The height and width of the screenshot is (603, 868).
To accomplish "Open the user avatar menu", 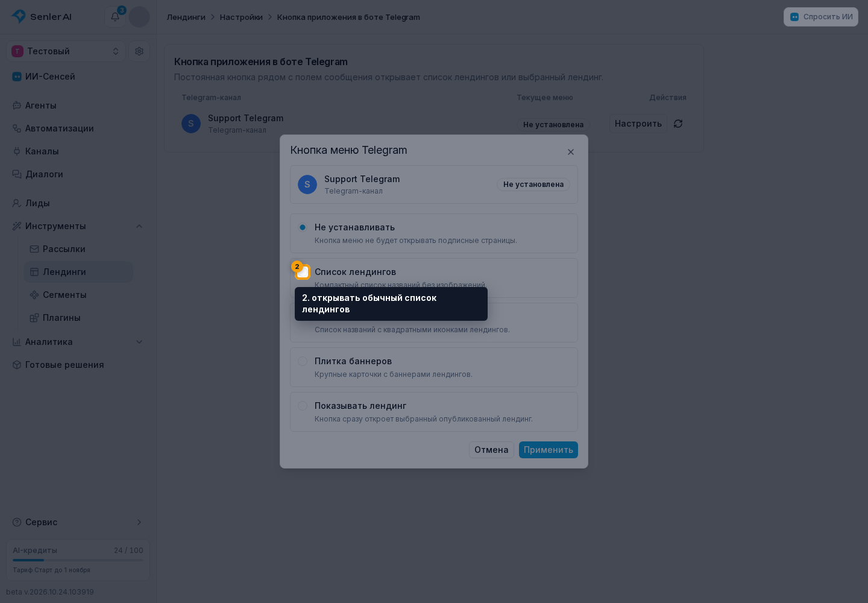I will 139,17.
